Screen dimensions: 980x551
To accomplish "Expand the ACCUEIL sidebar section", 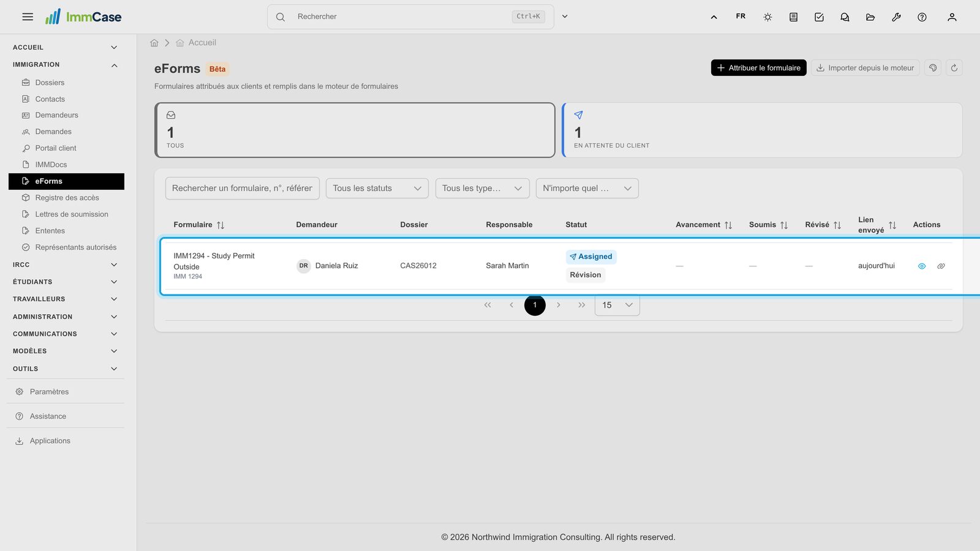I will [66, 48].
